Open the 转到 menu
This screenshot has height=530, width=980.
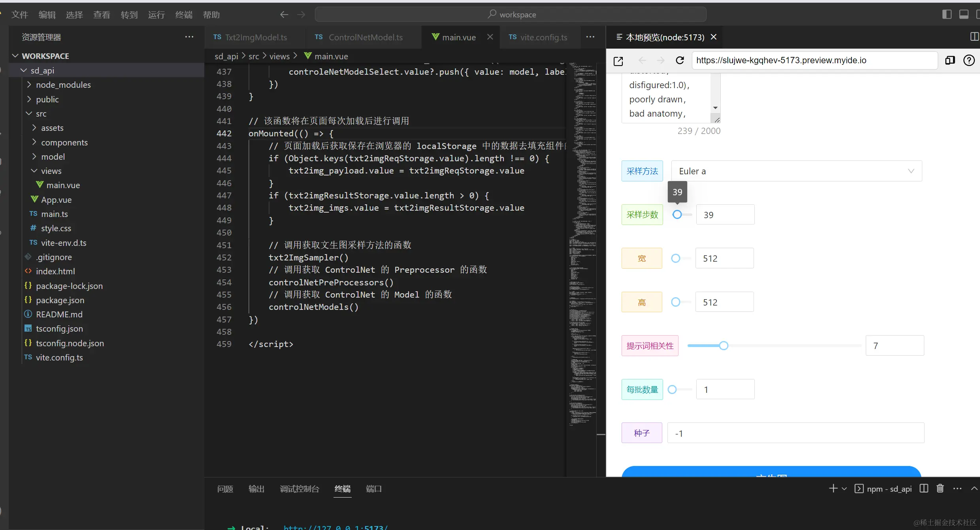tap(129, 15)
